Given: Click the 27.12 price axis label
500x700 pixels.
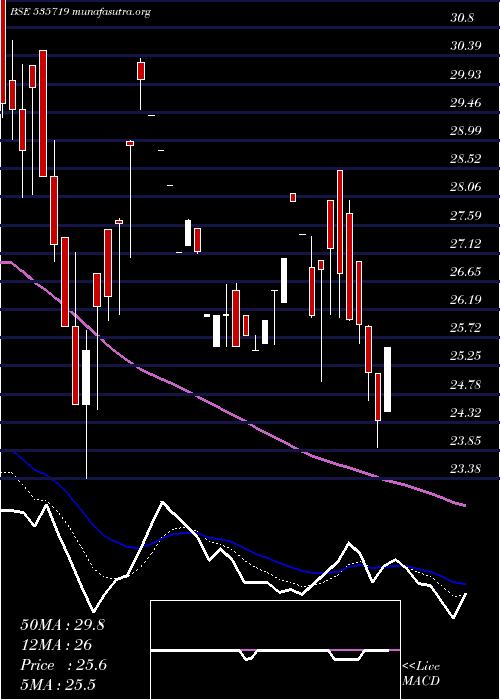Looking at the screenshot, I should click(466, 244).
